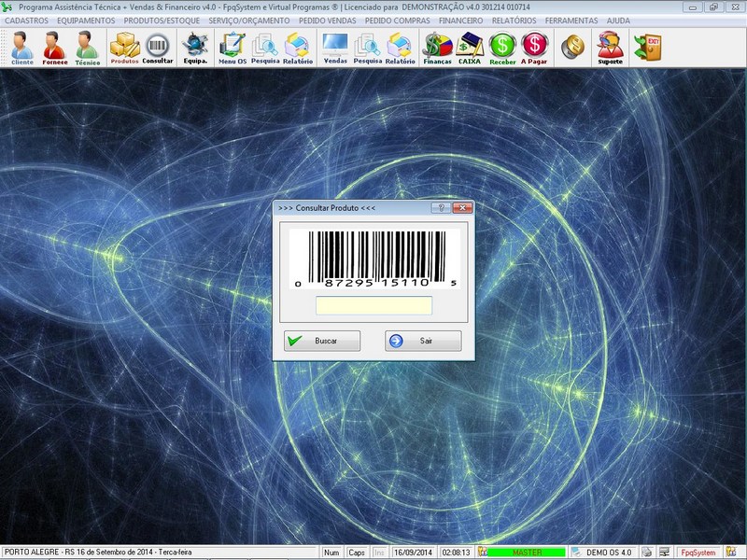Screen dimensions: 747x560
Task: Restore down the main application window
Action: click(x=713, y=7)
